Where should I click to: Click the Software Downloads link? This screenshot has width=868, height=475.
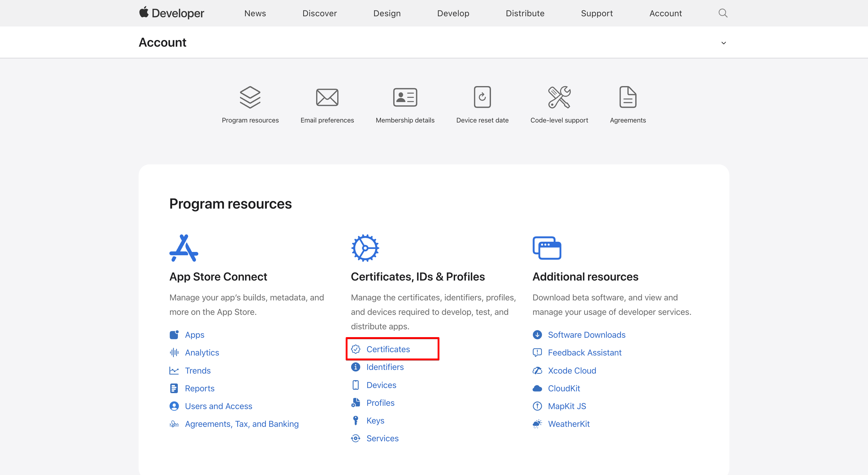point(586,335)
